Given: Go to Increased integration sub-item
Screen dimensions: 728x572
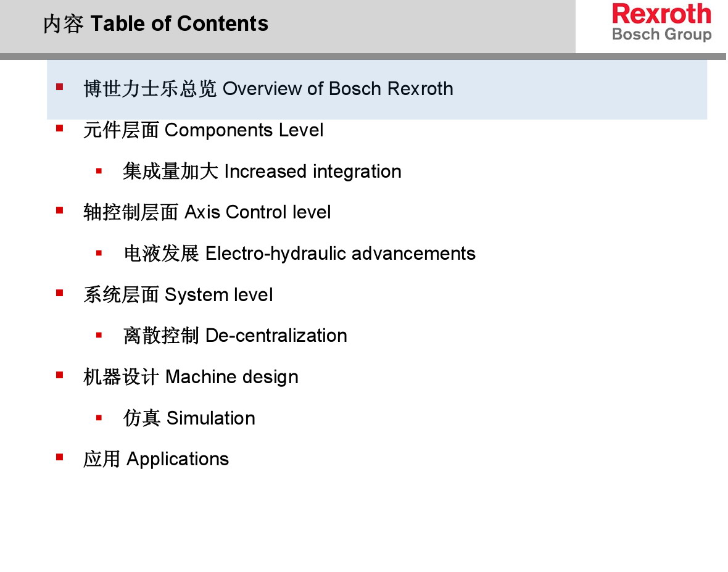Looking at the screenshot, I should (x=262, y=171).
